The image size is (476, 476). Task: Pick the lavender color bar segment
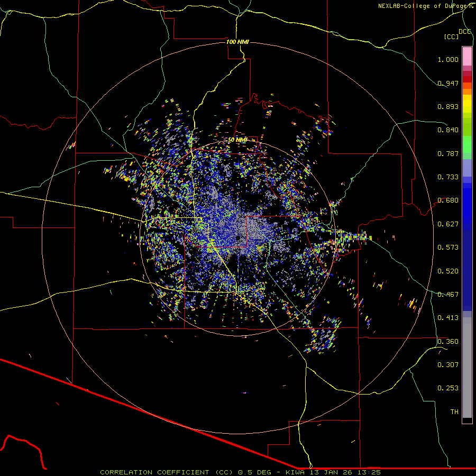click(x=467, y=168)
